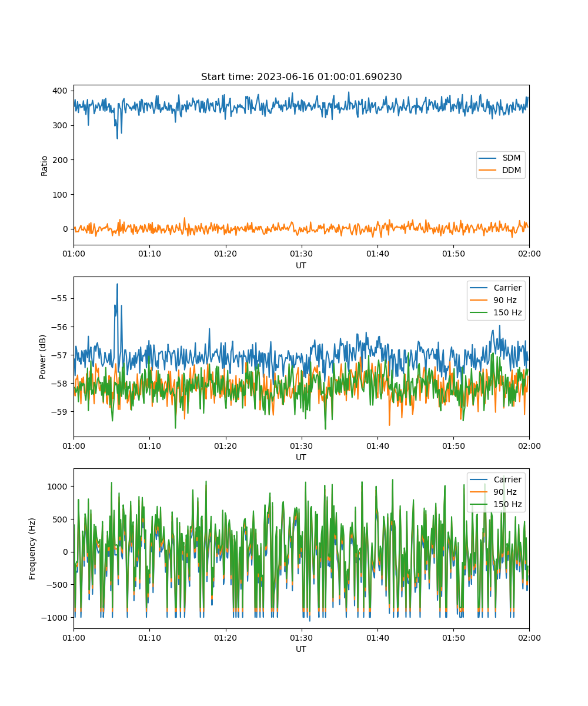The height and width of the screenshot is (706, 588).
Task: Click the blue Carrier line sample in Power legend
Action: click(x=479, y=288)
